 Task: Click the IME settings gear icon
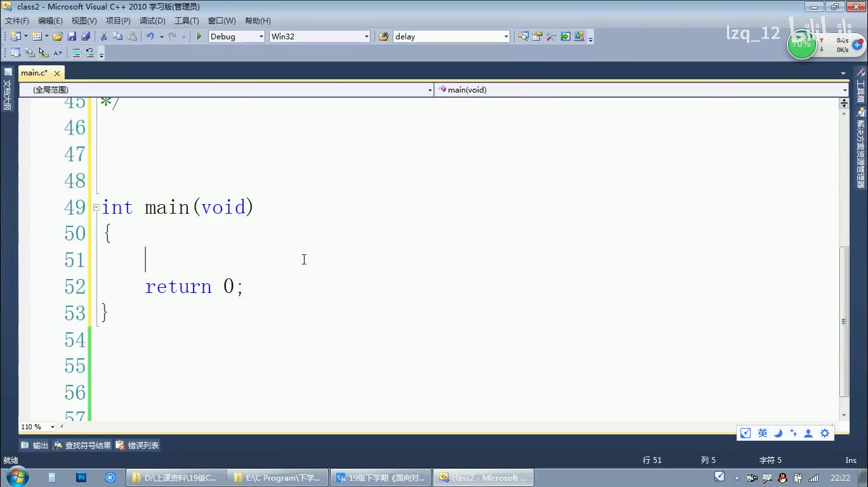click(825, 433)
